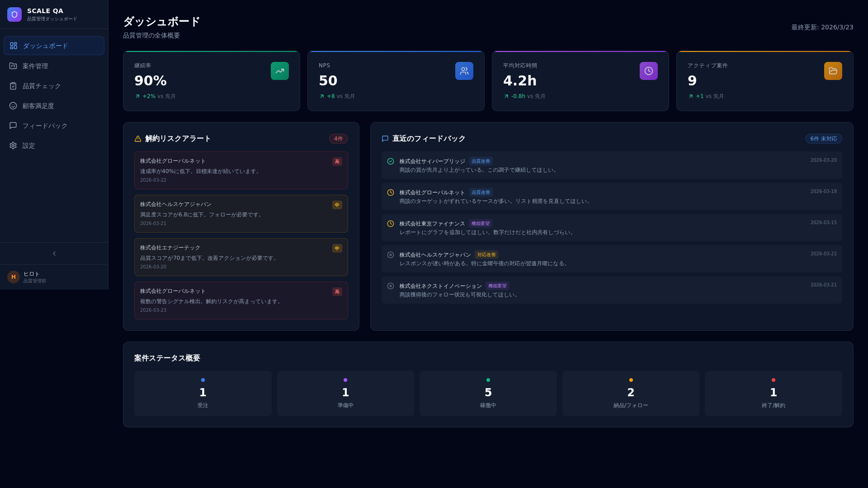Click 品質改善 tag on サイバーブリッジ feedback
This screenshot has width=868, height=488.
[x=481, y=161]
